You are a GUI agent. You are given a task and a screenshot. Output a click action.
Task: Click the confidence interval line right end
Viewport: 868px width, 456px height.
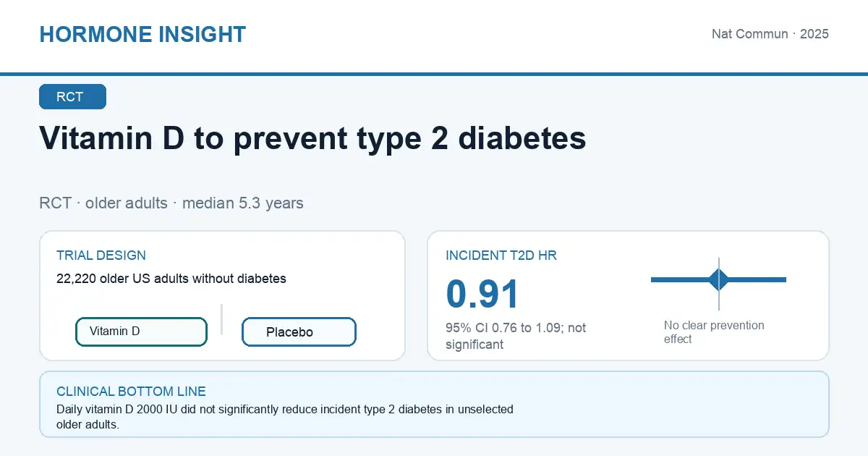coord(783,279)
